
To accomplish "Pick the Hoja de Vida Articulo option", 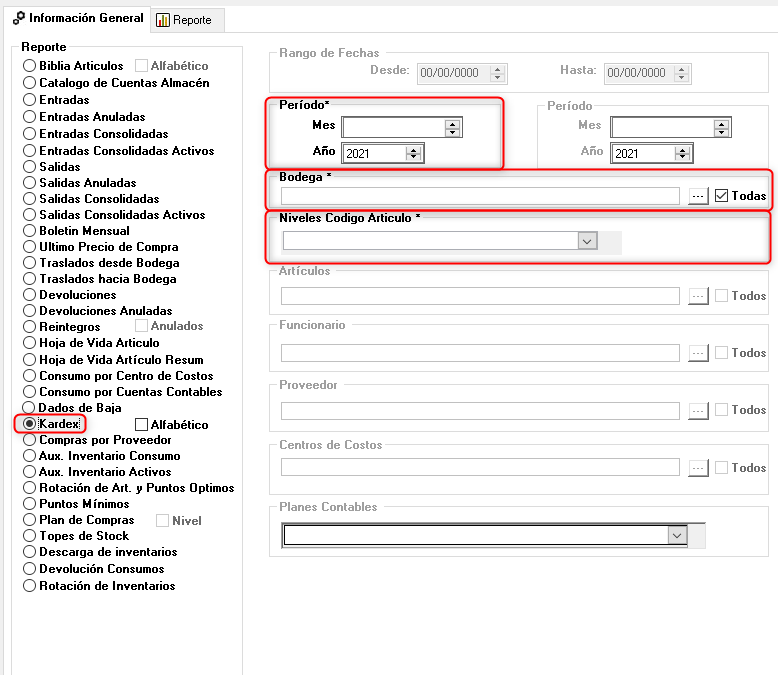I will [x=30, y=343].
